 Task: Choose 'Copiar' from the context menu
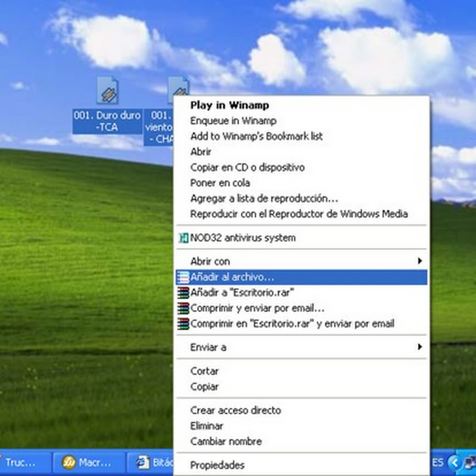[x=302, y=386]
